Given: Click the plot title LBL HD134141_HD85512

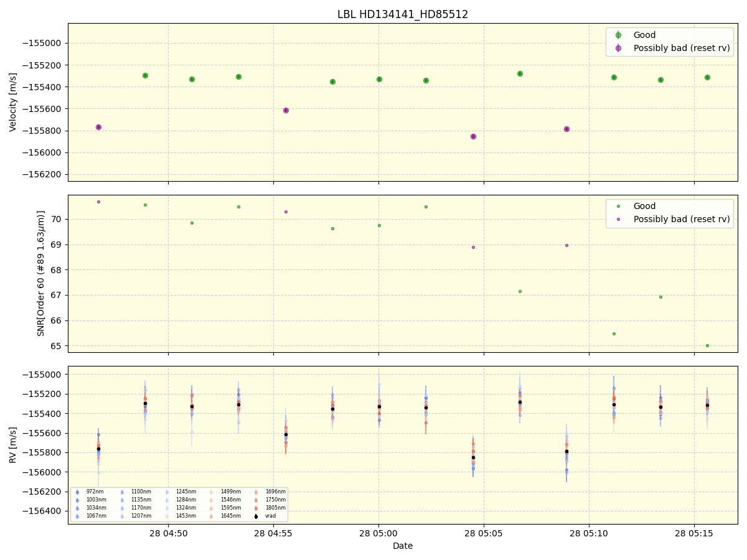Looking at the screenshot, I should pyautogui.click(x=403, y=14).
